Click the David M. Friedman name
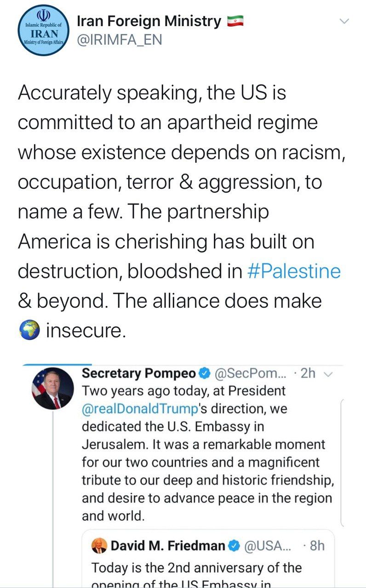The width and height of the screenshot is (366, 588). point(168,545)
